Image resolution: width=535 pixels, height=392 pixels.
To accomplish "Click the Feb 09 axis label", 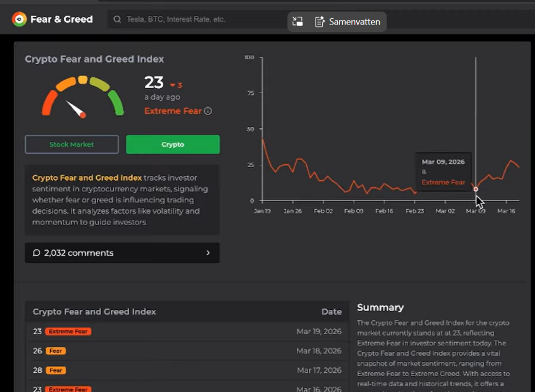I will tap(354, 211).
